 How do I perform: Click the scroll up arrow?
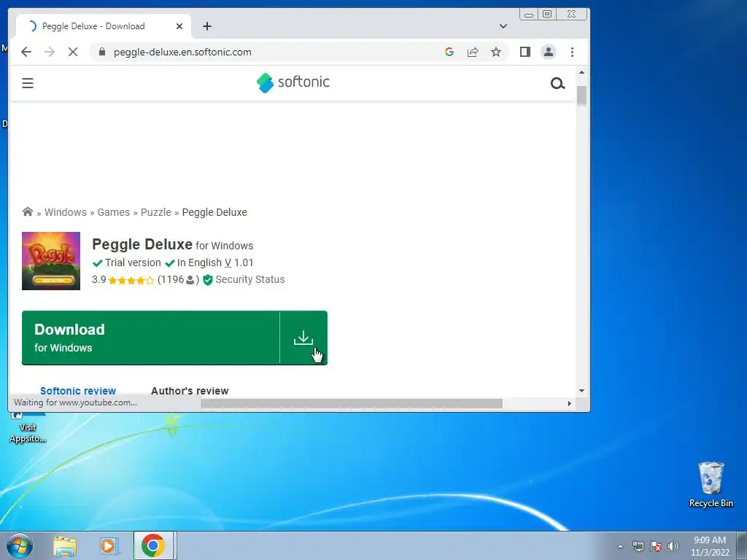[x=581, y=72]
